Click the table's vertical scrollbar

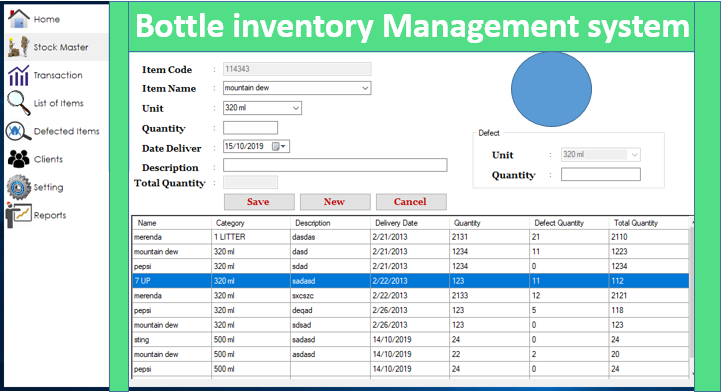(691, 297)
